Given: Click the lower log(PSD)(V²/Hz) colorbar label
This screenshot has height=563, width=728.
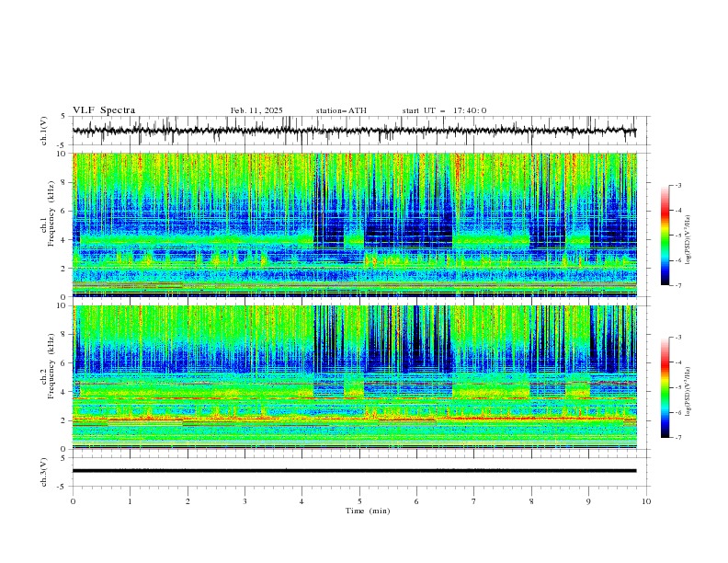Looking at the screenshot, I should 688,392.
